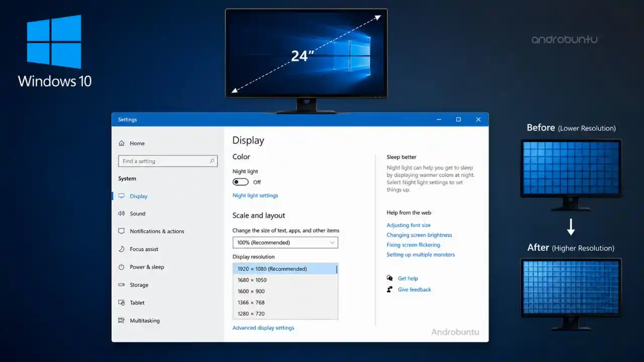
Task: Click the Notifications & actions icon
Action: [x=121, y=231]
